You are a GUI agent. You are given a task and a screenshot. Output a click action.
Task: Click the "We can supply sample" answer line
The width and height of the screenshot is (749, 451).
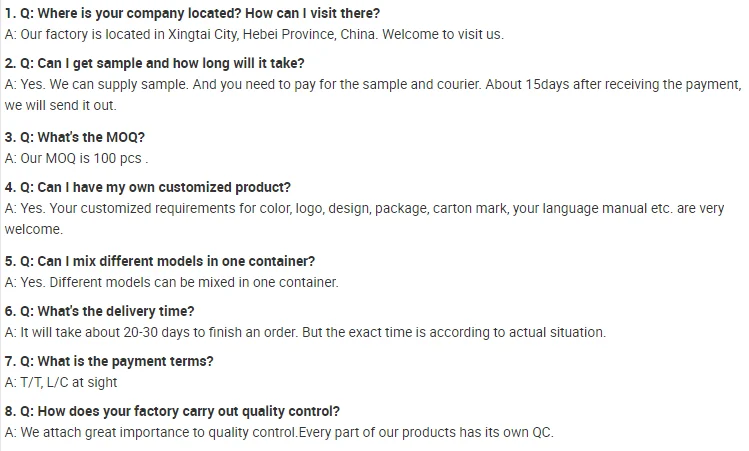coord(370,84)
